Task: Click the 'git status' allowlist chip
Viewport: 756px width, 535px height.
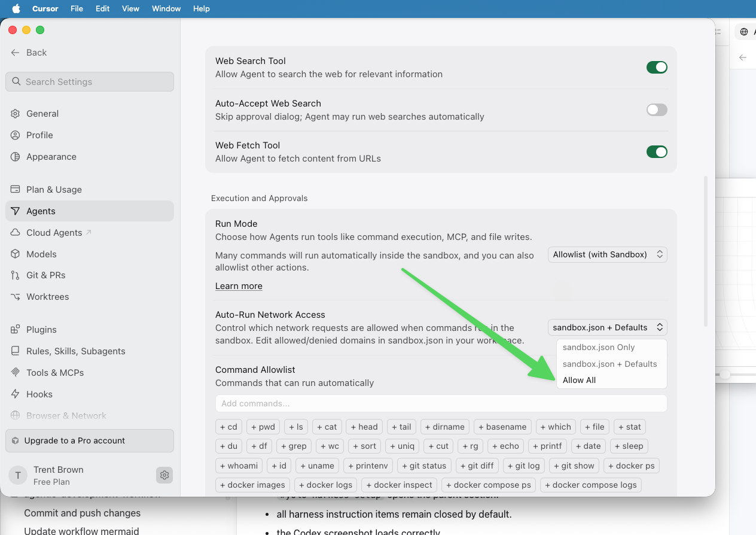Action: click(424, 466)
